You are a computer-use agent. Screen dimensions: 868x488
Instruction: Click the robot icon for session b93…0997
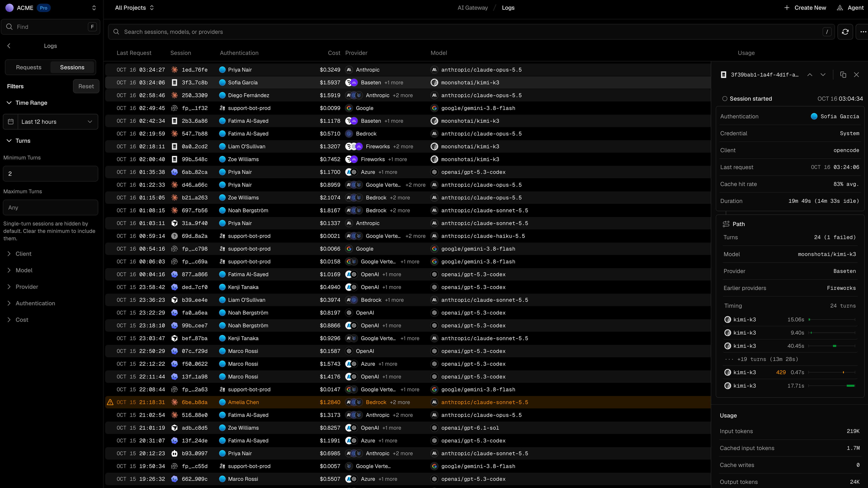coord(174,453)
